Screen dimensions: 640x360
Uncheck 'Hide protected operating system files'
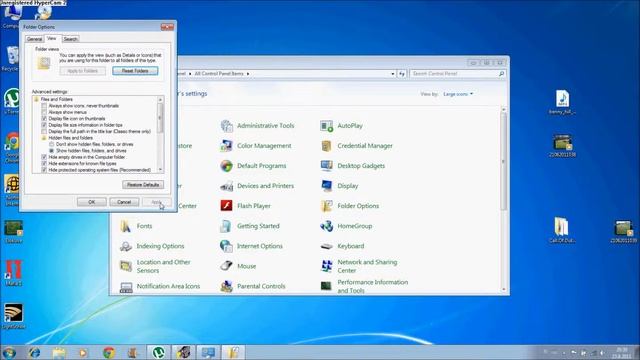(x=44, y=170)
